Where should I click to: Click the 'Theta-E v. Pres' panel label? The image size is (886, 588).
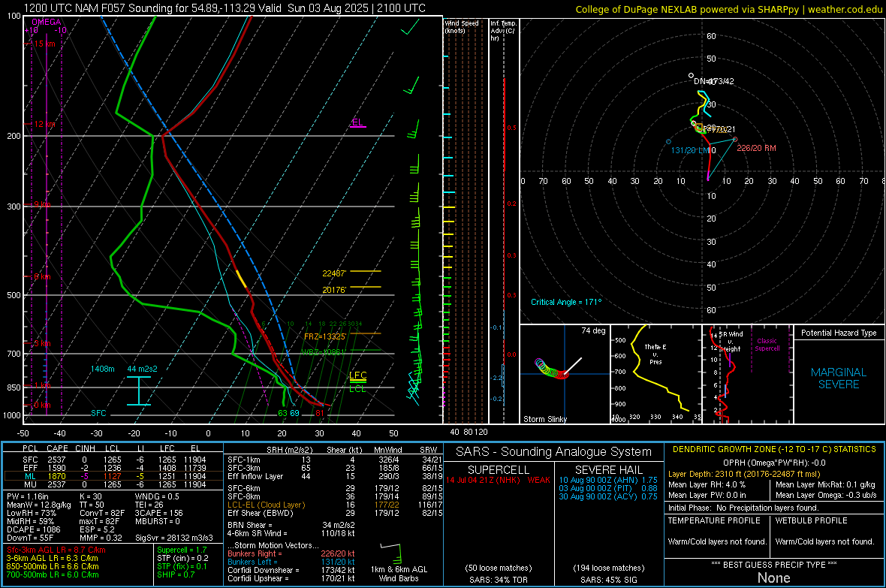pos(655,354)
